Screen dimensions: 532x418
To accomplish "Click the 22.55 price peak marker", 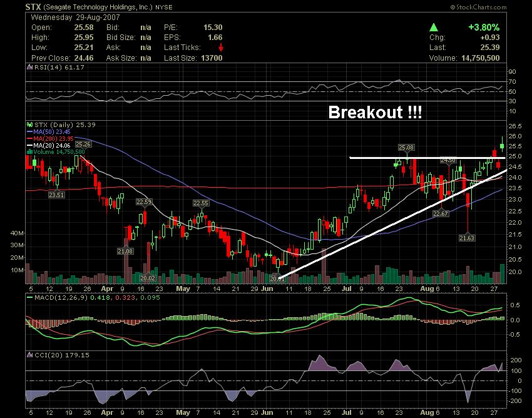I will click(201, 203).
